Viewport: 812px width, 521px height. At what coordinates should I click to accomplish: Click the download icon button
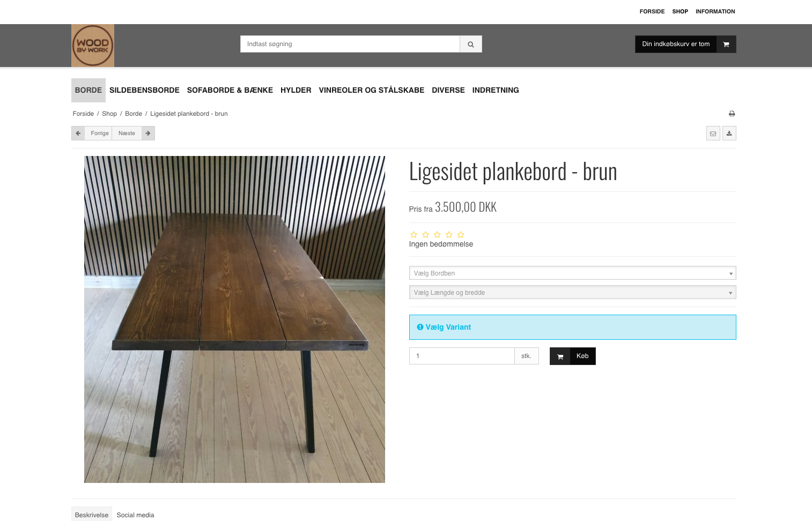pyautogui.click(x=729, y=133)
